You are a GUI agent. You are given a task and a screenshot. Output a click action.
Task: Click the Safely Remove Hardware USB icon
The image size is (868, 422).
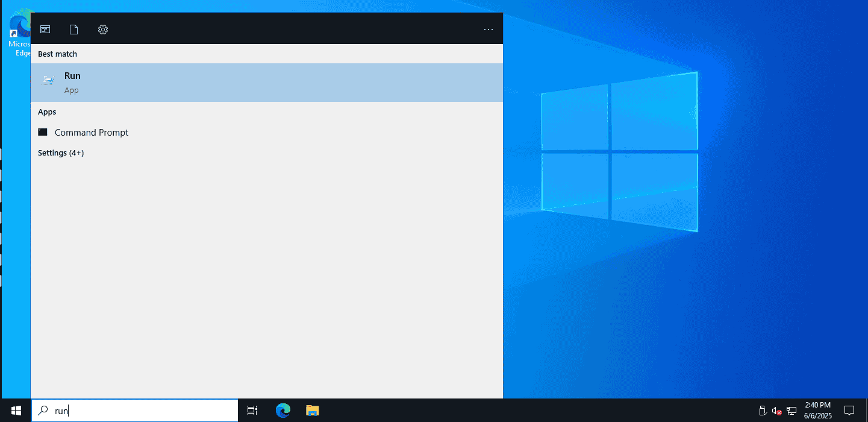click(x=761, y=411)
